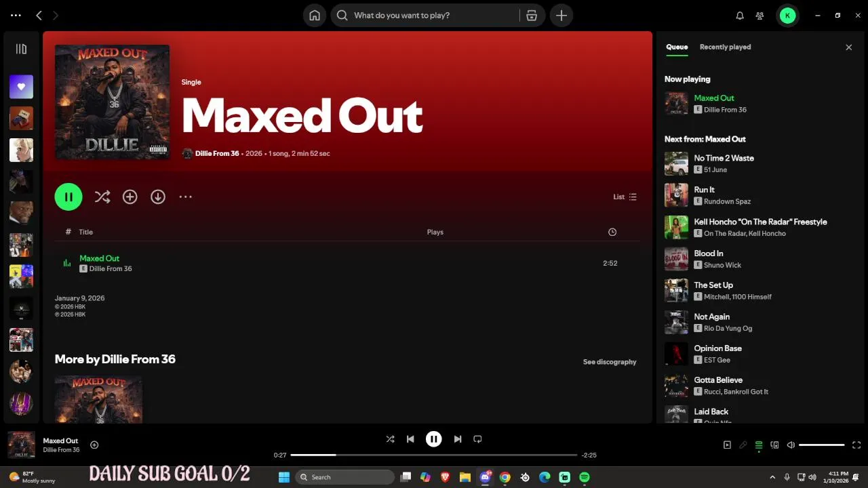
Task: Pause playback in the bottom player
Action: (434, 439)
